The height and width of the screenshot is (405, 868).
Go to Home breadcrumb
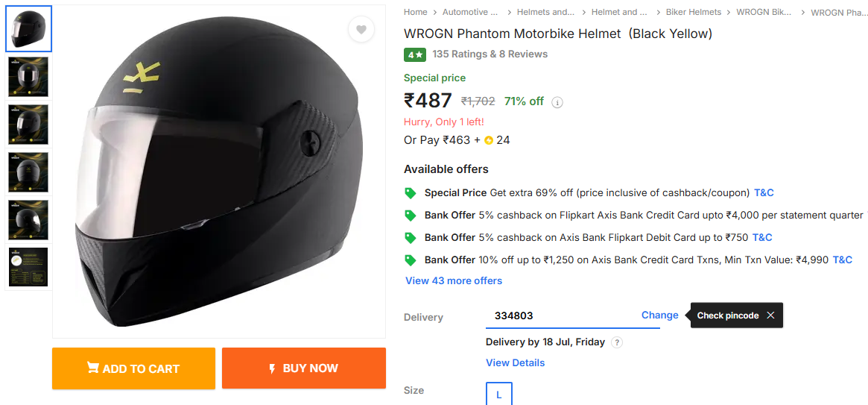tap(416, 12)
